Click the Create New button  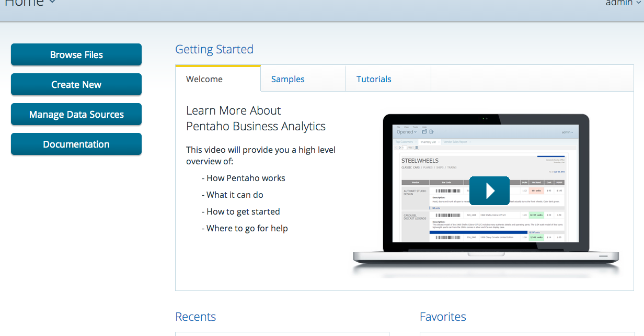tap(76, 84)
